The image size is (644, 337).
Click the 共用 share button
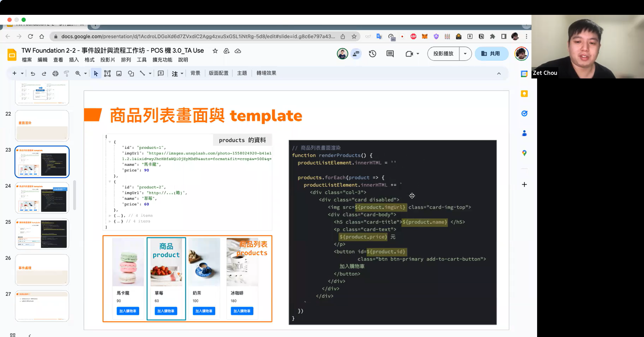pyautogui.click(x=491, y=54)
